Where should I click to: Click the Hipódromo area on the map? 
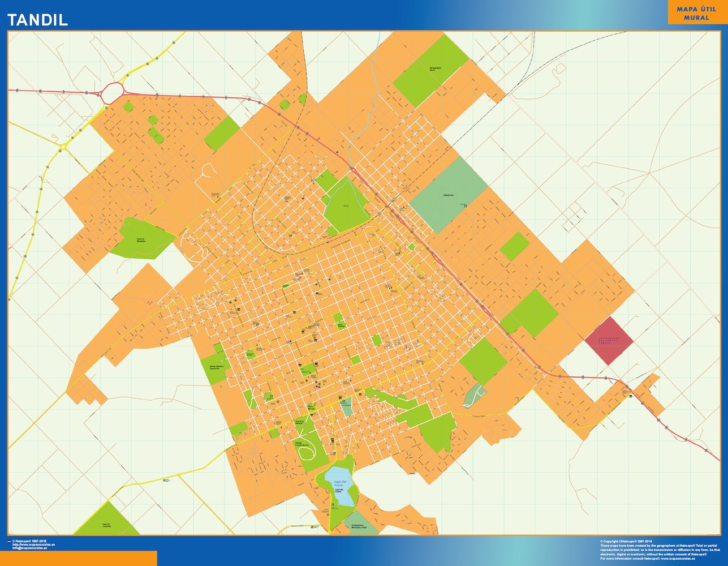point(449,195)
